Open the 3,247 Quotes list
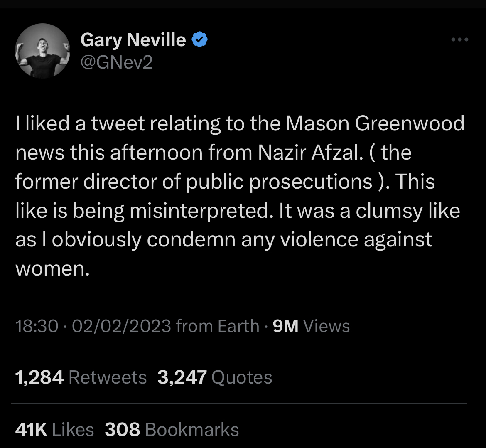The width and height of the screenshot is (486, 448). (x=215, y=377)
